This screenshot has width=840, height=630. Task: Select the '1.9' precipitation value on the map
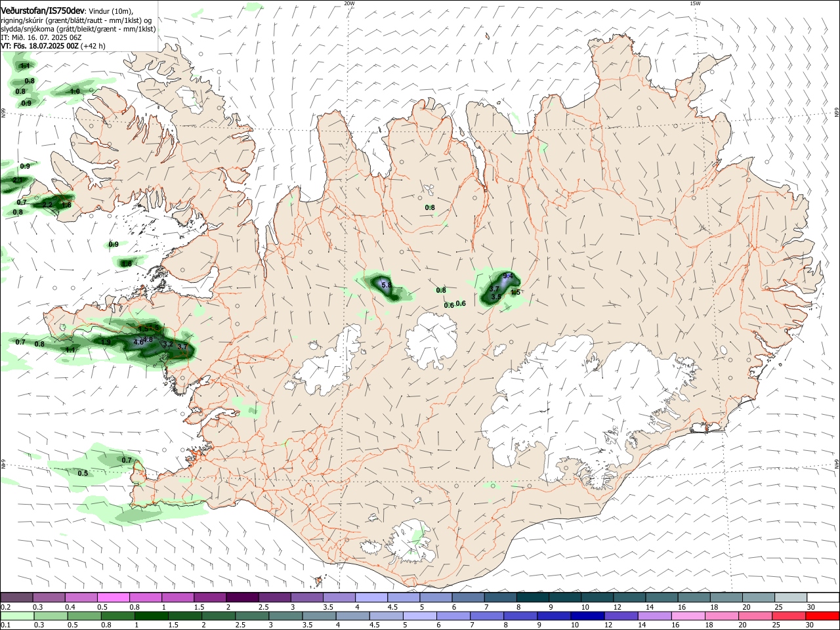click(106, 342)
